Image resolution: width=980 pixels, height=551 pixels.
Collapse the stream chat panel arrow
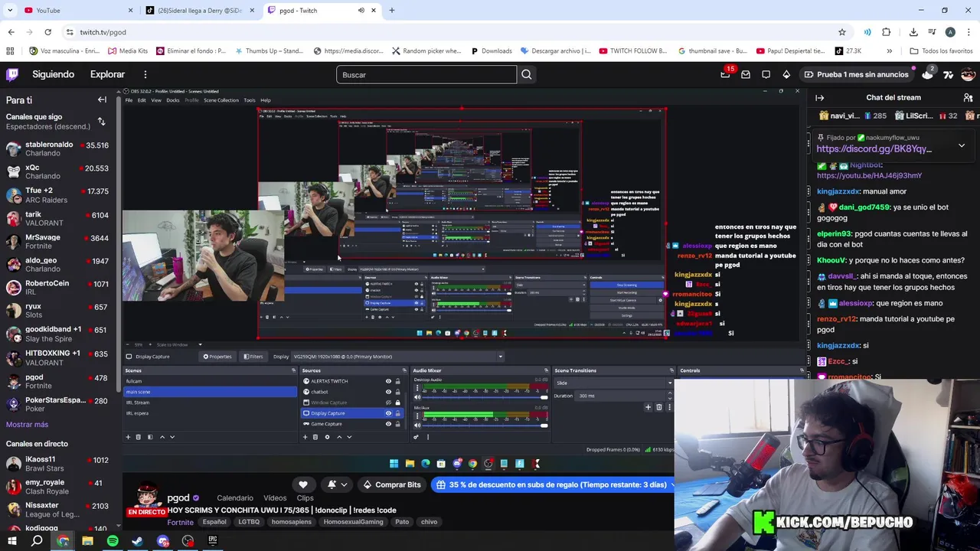pos(819,98)
